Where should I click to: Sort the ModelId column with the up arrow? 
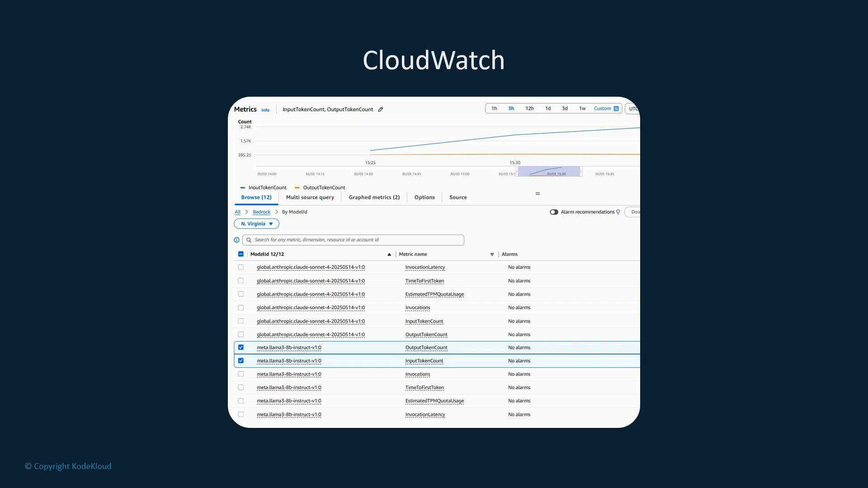[389, 254]
